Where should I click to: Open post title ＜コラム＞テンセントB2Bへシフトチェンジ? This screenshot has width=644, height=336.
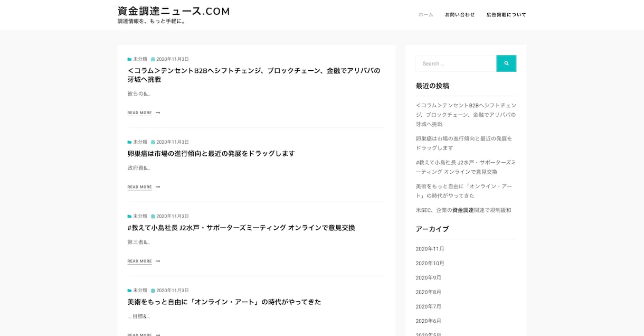[x=253, y=75]
